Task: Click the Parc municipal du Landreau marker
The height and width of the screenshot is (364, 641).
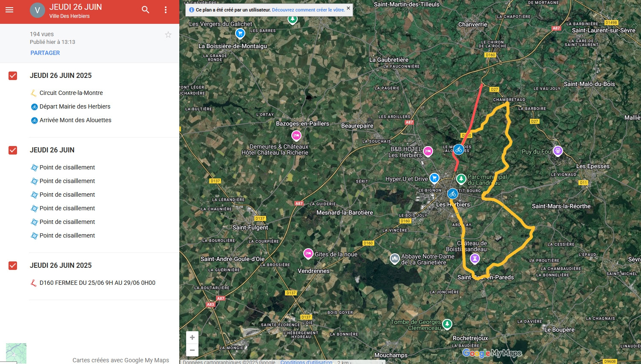Action: 461,178
